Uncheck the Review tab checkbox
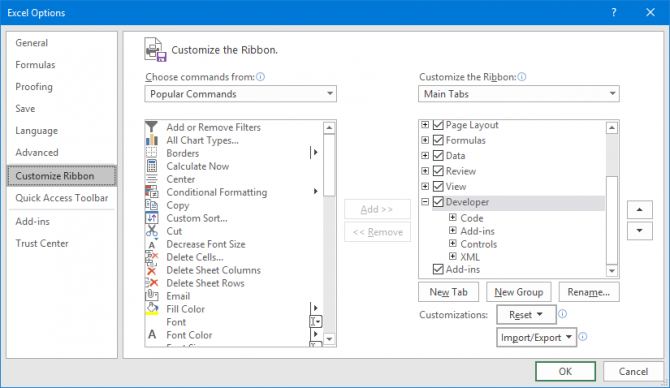Viewport: 670px width, 388px height. (x=438, y=171)
